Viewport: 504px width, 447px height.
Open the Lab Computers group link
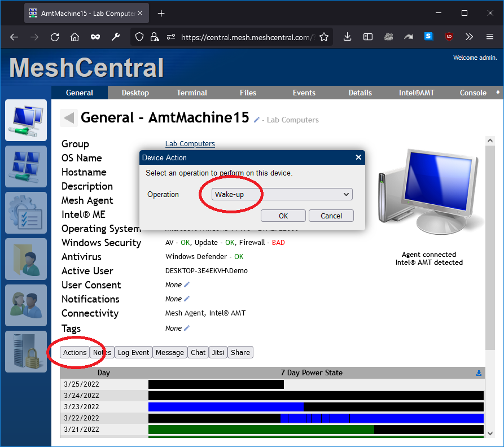[190, 143]
